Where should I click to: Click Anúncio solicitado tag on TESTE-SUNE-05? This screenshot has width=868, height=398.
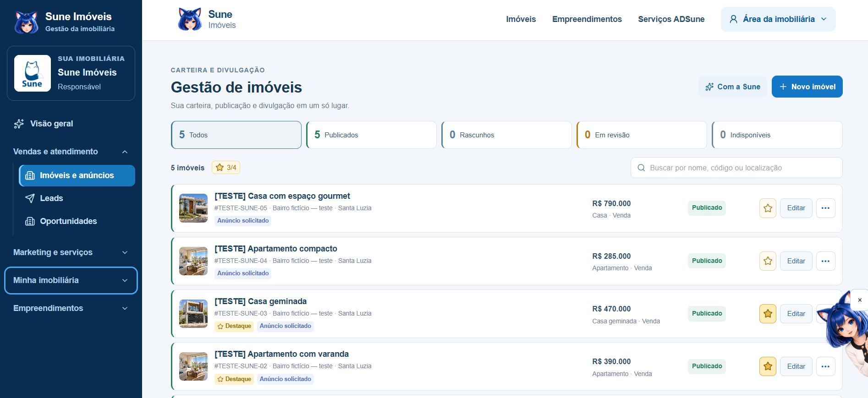click(243, 221)
